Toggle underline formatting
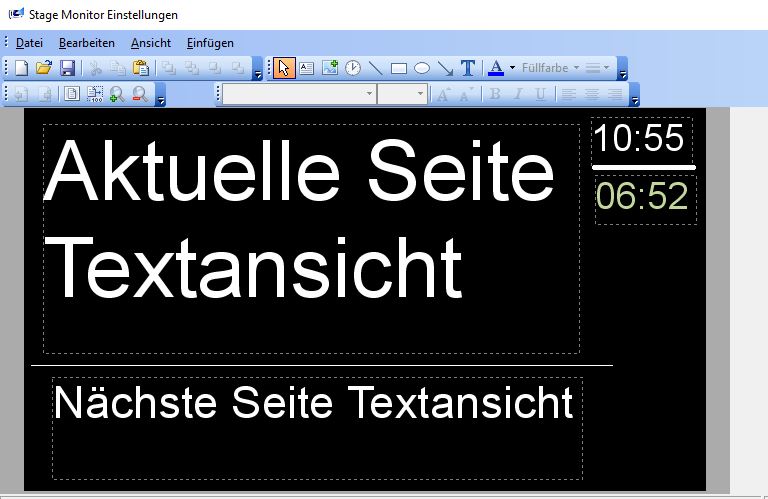Image resolution: width=768 pixels, height=499 pixels. point(540,94)
